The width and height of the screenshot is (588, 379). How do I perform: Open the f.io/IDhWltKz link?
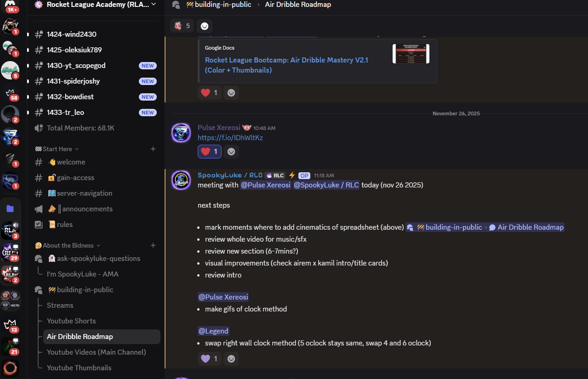click(230, 137)
